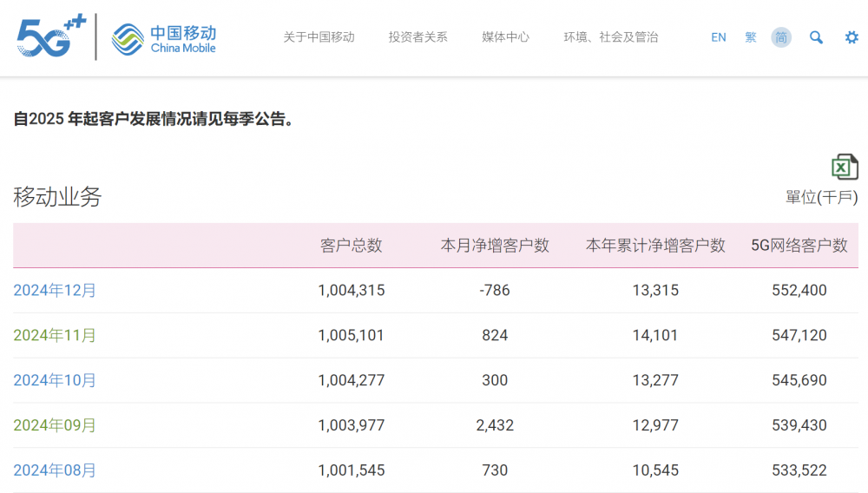868x493 pixels.
Task: Expand the 关于中国移动 menu
Action: [319, 37]
